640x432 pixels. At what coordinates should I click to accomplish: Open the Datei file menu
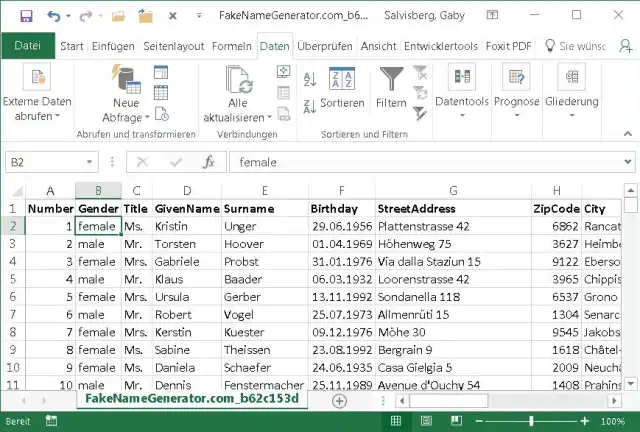pos(27,46)
